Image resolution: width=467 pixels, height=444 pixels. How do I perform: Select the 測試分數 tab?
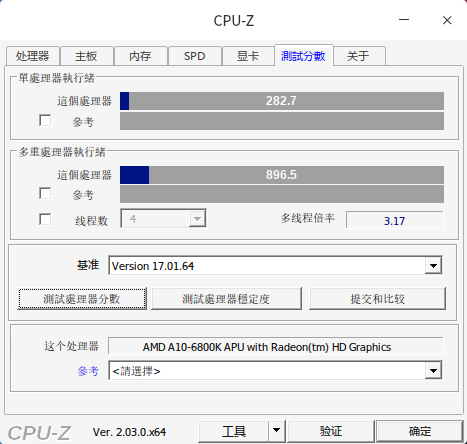(x=303, y=55)
